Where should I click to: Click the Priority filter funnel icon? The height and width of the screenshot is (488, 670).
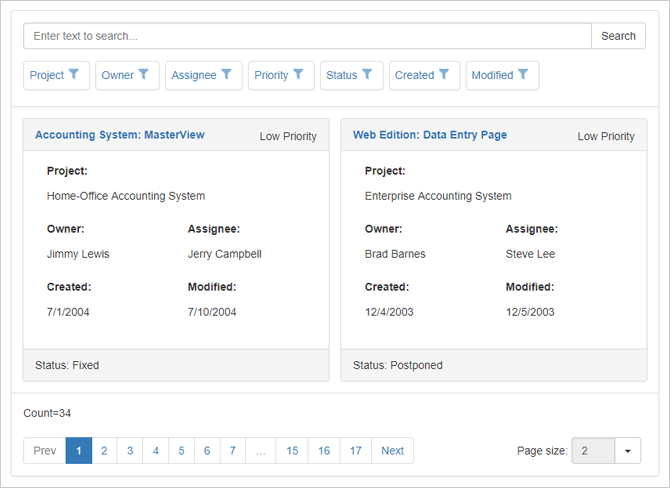[x=299, y=75]
